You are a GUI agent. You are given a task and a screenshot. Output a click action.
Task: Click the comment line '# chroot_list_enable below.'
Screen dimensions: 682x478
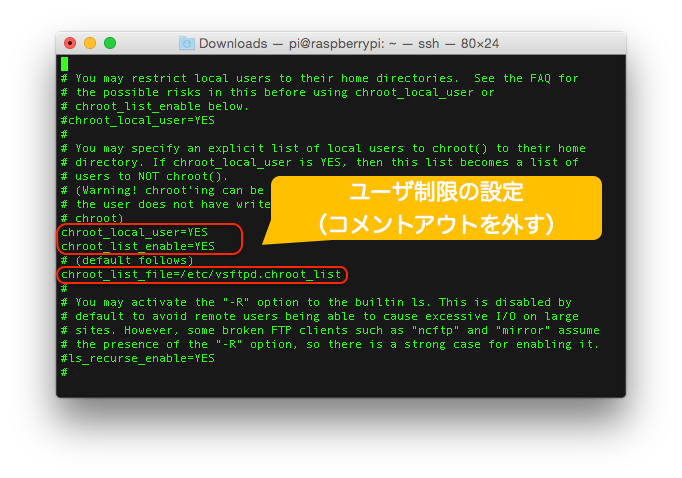click(x=155, y=107)
